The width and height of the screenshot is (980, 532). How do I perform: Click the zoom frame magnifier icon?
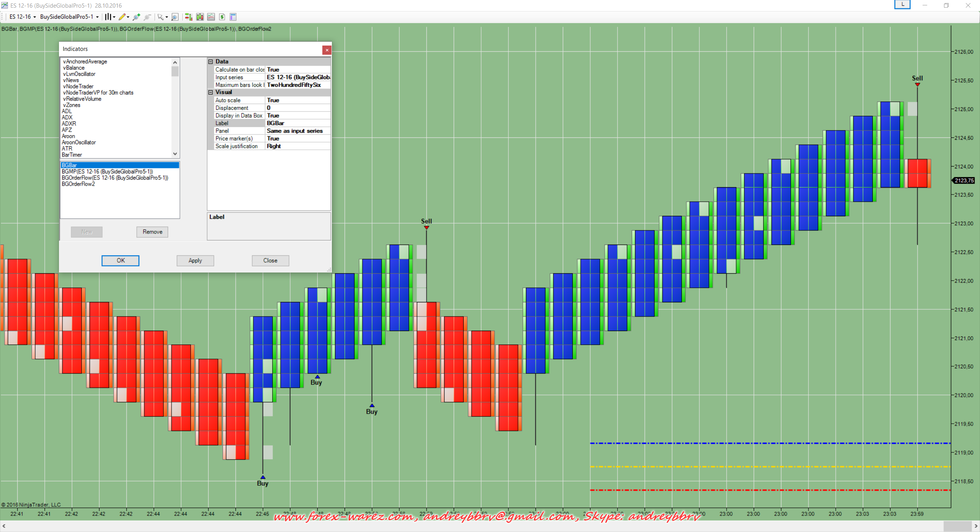click(x=175, y=17)
